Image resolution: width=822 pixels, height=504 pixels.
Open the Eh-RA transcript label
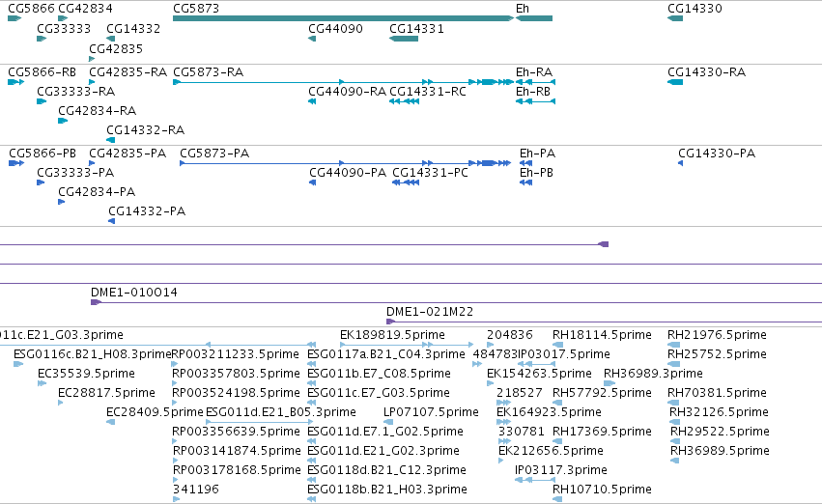(534, 71)
